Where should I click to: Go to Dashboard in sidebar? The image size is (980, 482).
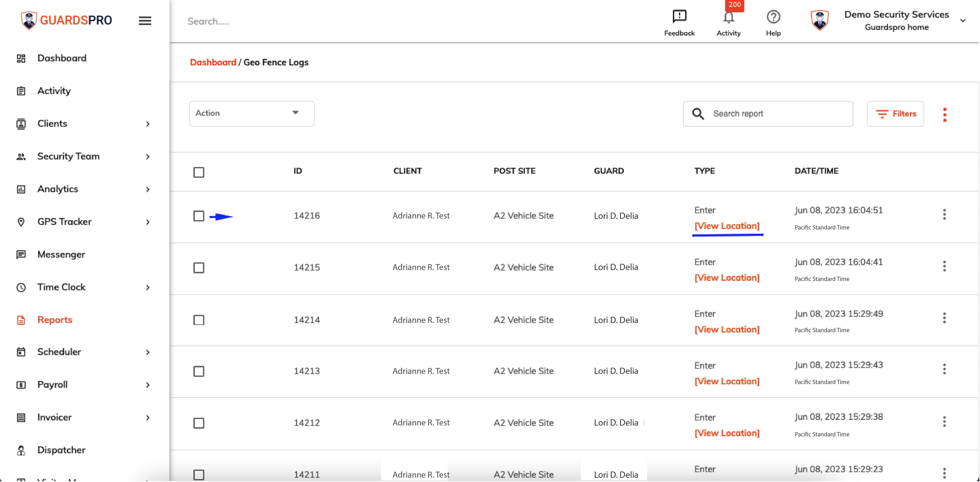click(62, 58)
